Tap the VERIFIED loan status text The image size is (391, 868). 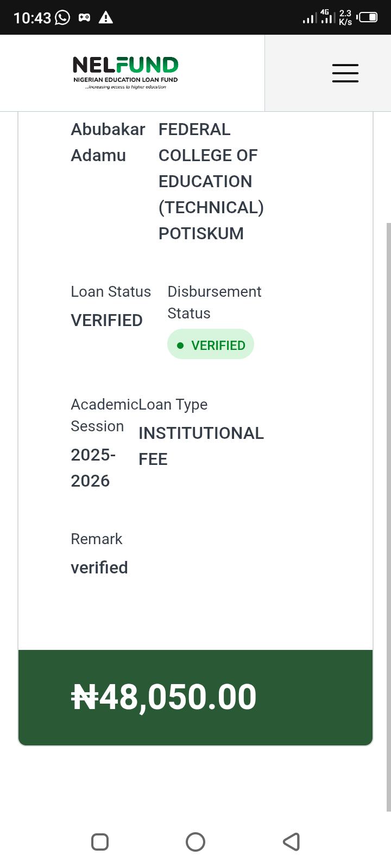(x=106, y=321)
